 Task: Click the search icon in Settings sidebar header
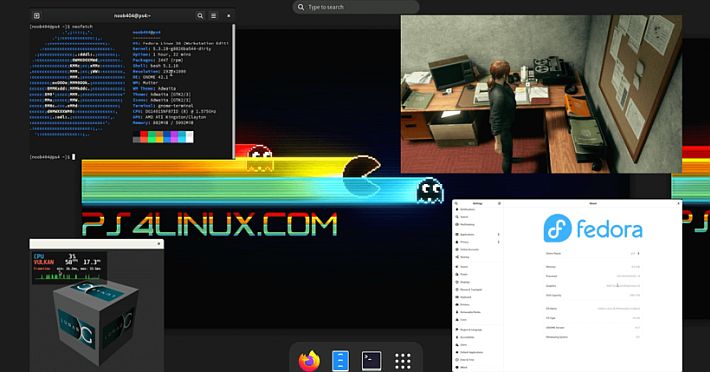(456, 204)
